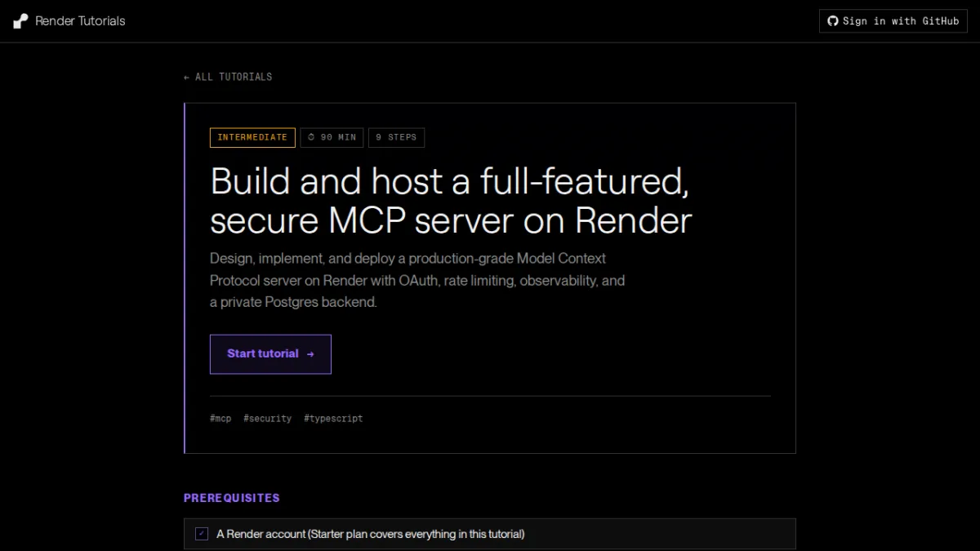Select the #typescript tag
Screen dimensions: 980x551
[x=333, y=418]
